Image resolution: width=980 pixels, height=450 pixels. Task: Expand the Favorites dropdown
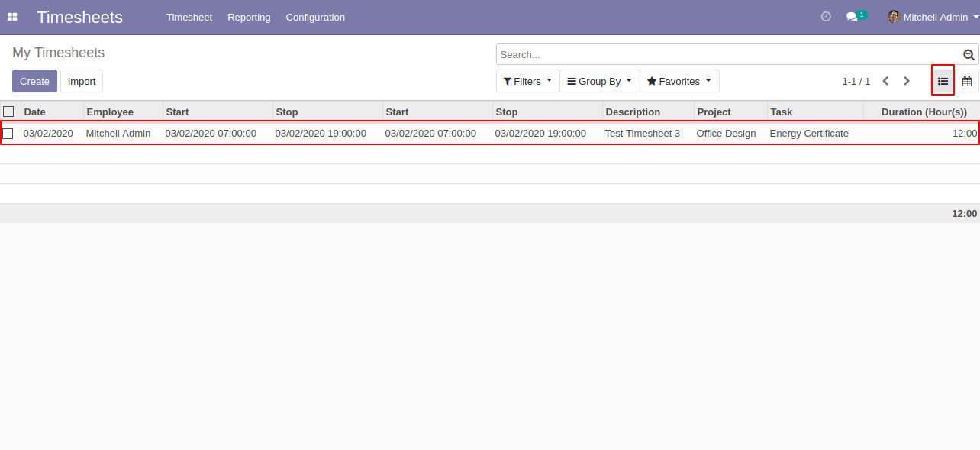tap(679, 81)
